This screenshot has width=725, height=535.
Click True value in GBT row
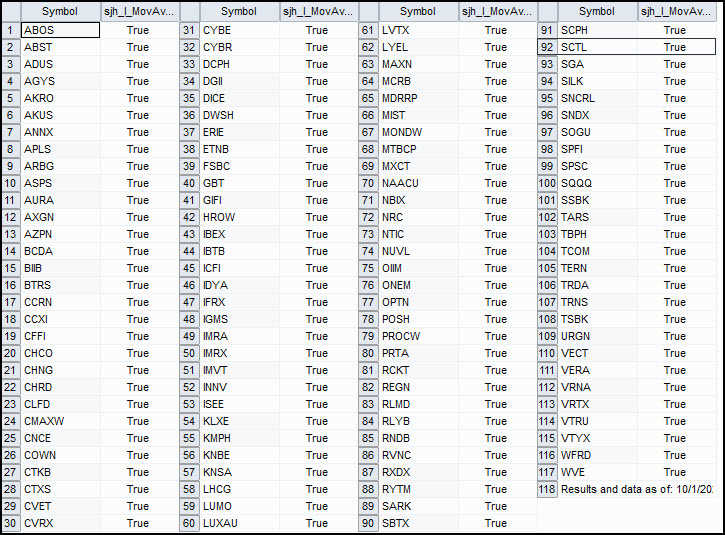pyautogui.click(x=317, y=183)
